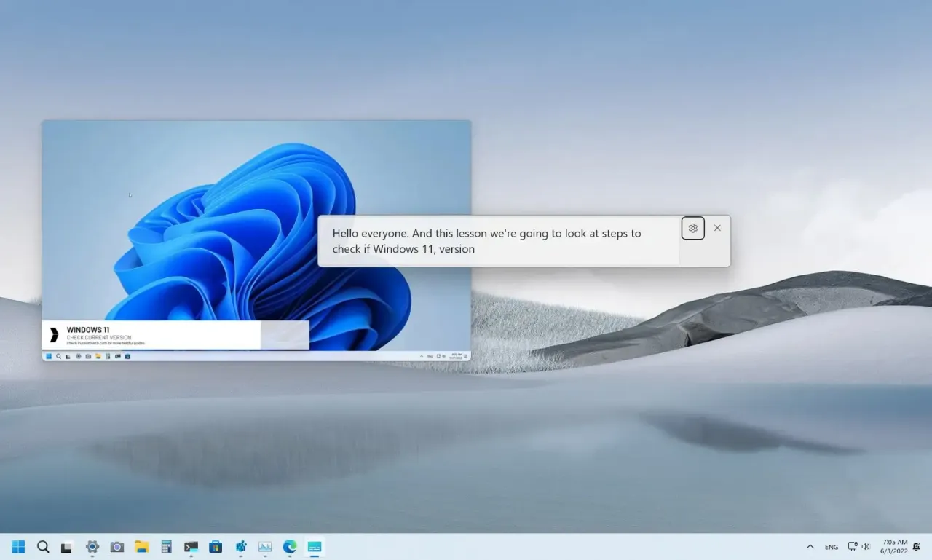Open the Feedback Hub taskbar icon
932x560 pixels.
pos(241,546)
